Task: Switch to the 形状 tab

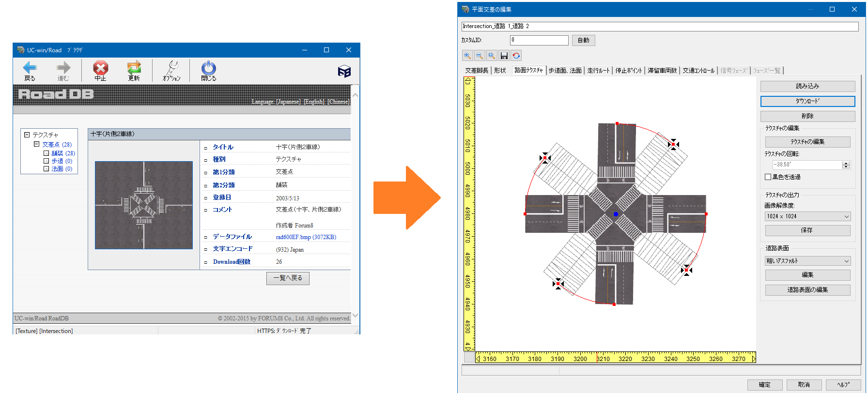Action: tap(500, 71)
